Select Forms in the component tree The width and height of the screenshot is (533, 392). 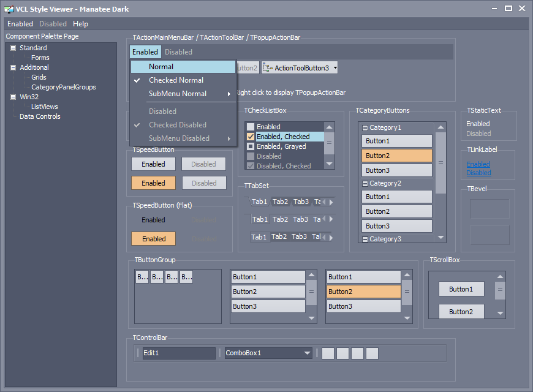click(40, 58)
